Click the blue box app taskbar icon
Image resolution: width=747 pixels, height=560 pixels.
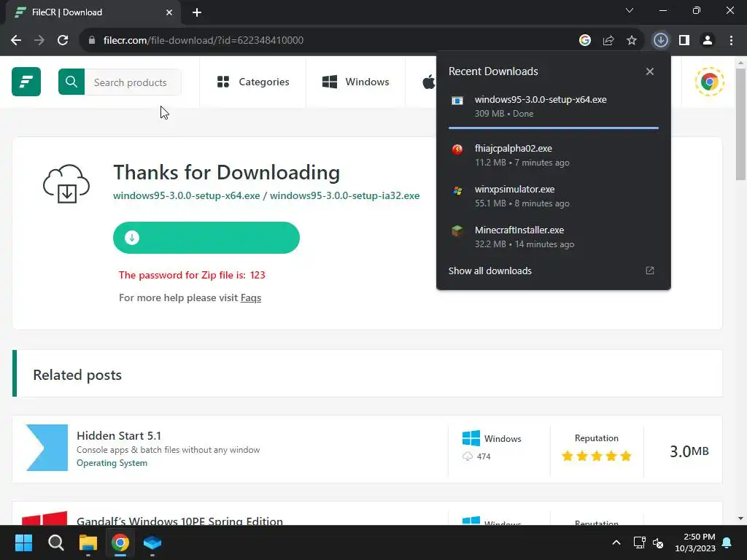pyautogui.click(x=152, y=542)
